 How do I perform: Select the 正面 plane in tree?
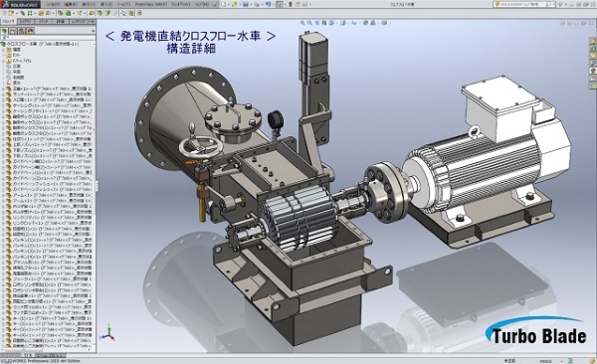(16, 67)
